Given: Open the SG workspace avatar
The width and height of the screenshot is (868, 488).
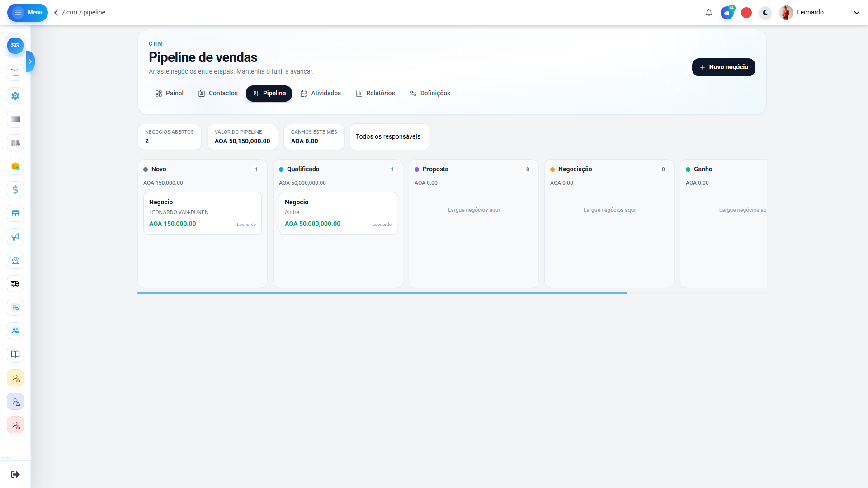Looking at the screenshot, I should [15, 45].
